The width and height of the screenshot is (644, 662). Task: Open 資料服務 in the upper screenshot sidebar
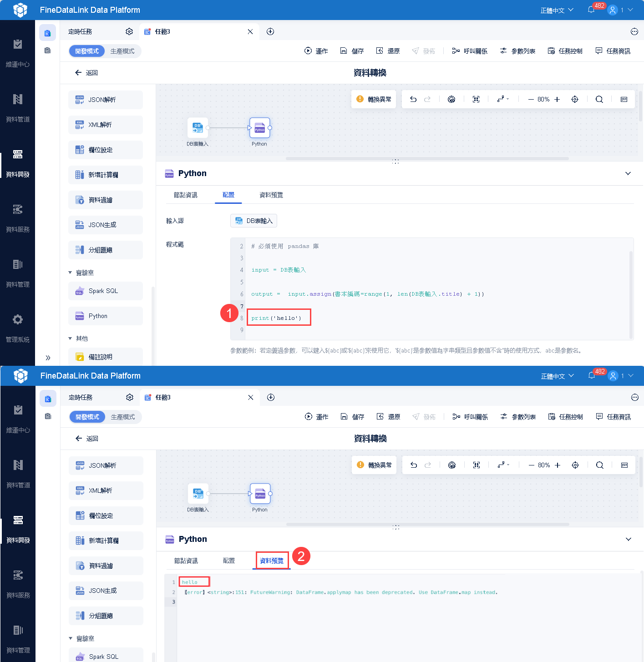(18, 218)
